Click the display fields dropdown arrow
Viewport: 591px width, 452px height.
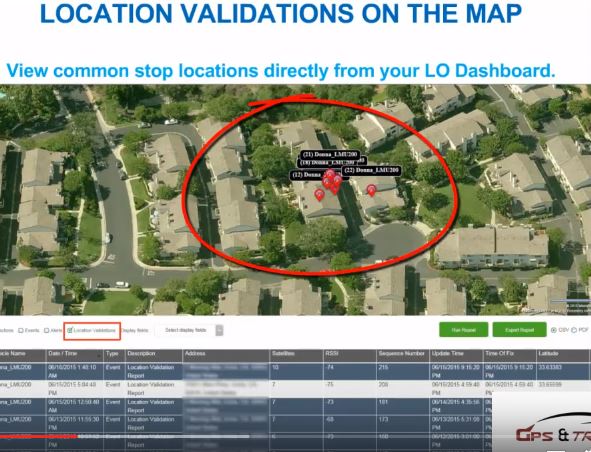click(x=219, y=331)
